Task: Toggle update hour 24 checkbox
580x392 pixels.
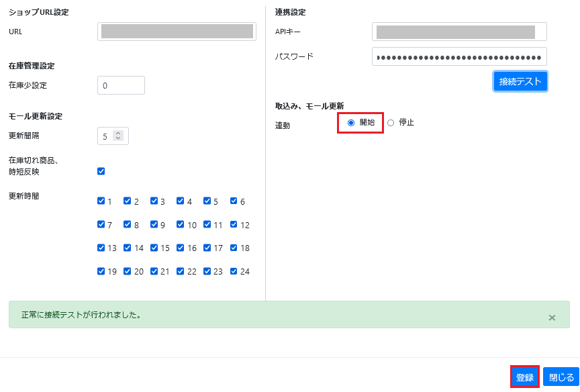Action: click(234, 271)
